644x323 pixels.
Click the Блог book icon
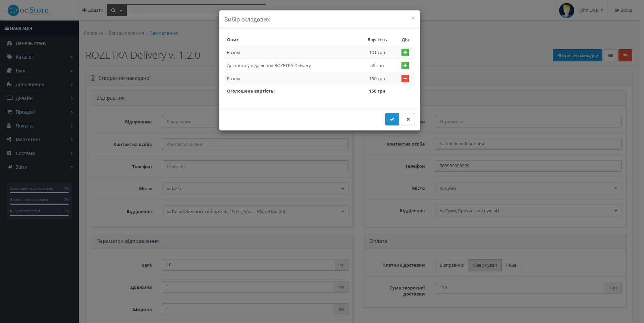[x=9, y=71]
